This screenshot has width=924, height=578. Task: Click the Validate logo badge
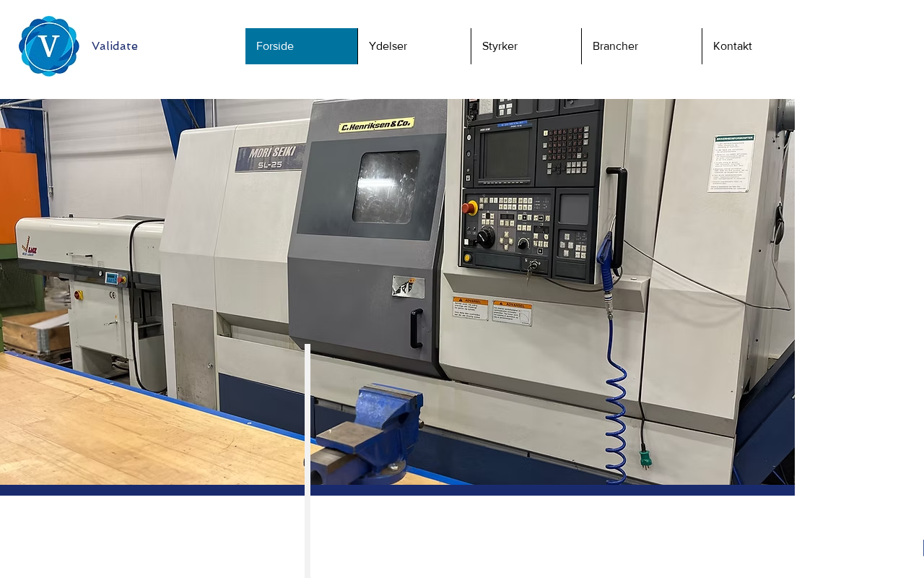pos(49,46)
